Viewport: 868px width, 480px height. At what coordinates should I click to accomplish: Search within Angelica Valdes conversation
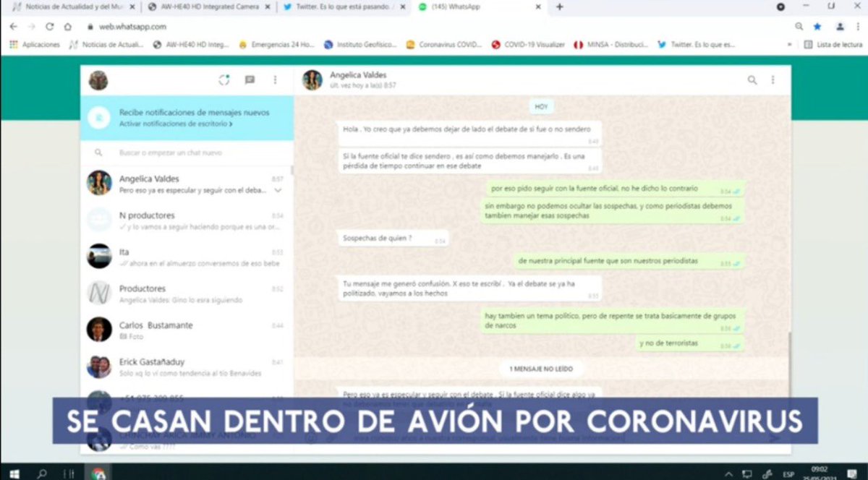coord(752,80)
